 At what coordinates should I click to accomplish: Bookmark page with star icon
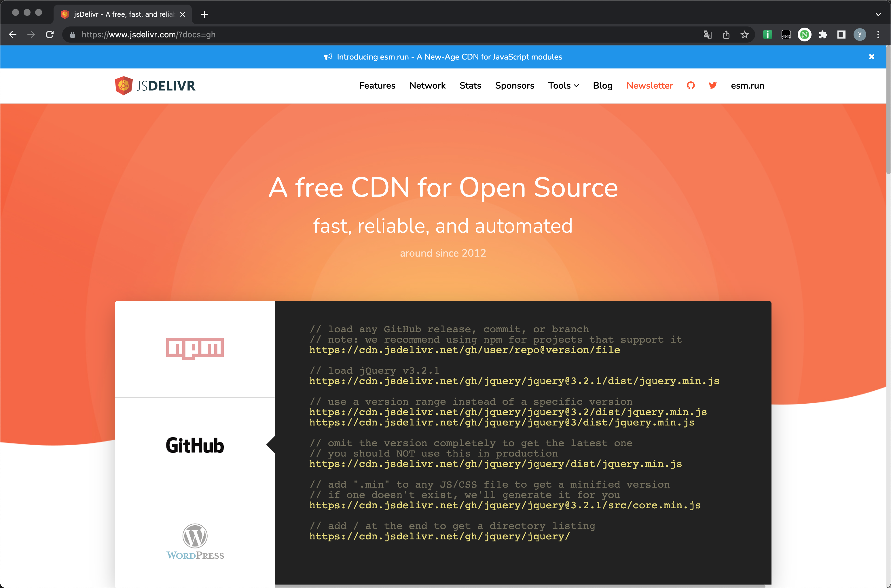tap(745, 35)
